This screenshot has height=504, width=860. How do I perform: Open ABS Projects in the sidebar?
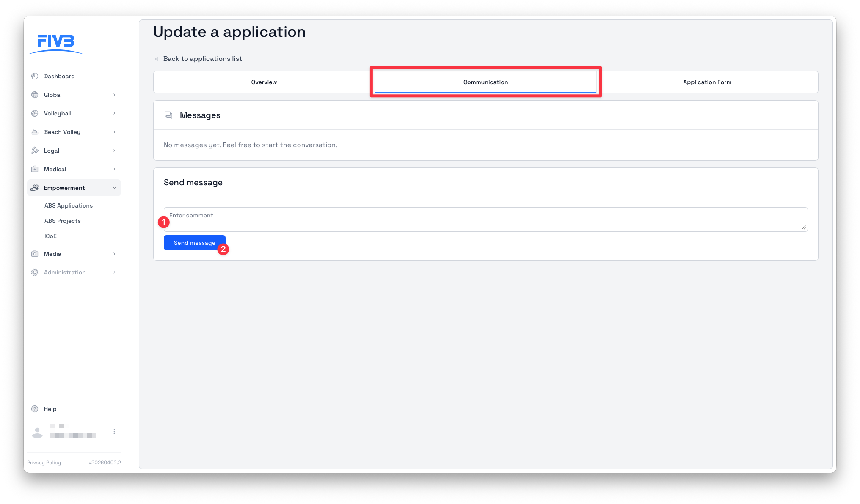pos(63,221)
